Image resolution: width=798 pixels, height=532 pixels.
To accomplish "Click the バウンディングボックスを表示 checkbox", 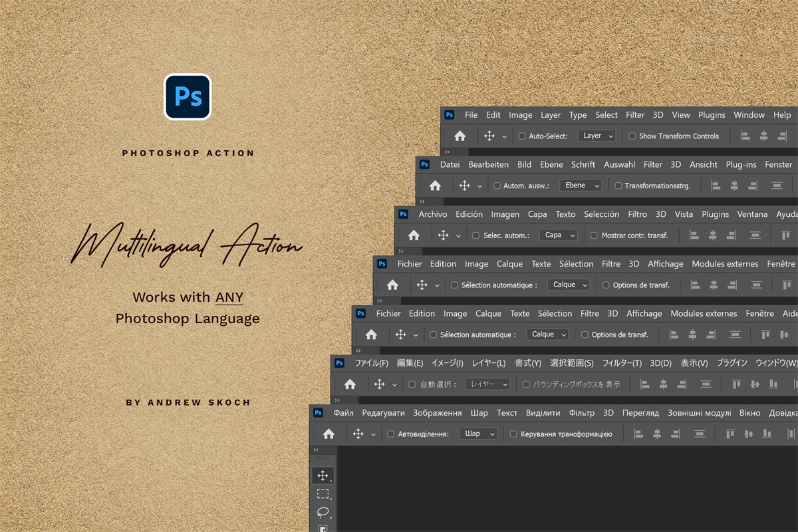I will (527, 384).
